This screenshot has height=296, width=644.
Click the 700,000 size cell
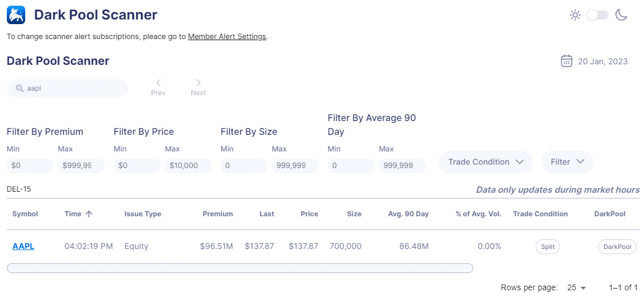(x=345, y=246)
